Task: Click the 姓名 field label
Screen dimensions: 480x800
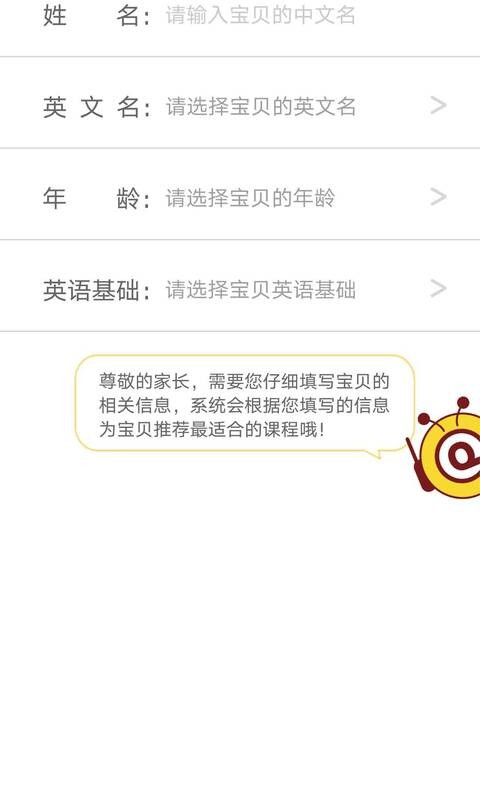Action: pyautogui.click(x=96, y=15)
